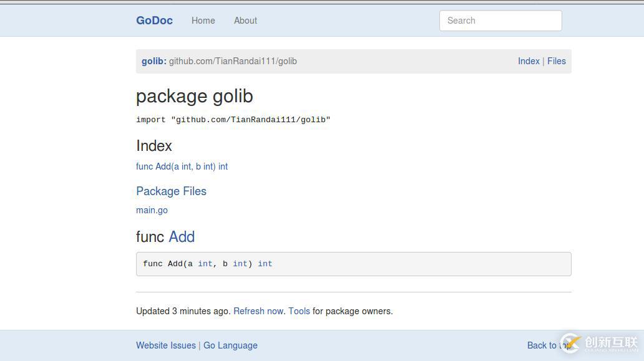
Task: Jump to Index via header link
Action: coord(528,61)
